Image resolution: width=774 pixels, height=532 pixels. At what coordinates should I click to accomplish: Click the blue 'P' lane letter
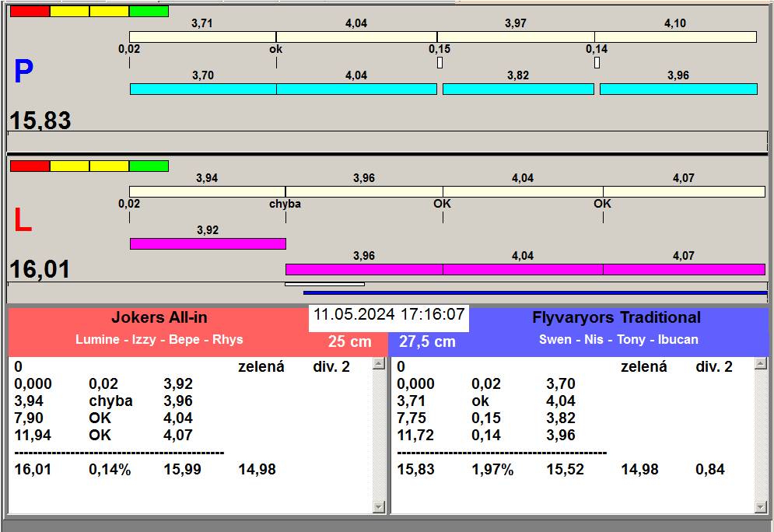click(23, 72)
